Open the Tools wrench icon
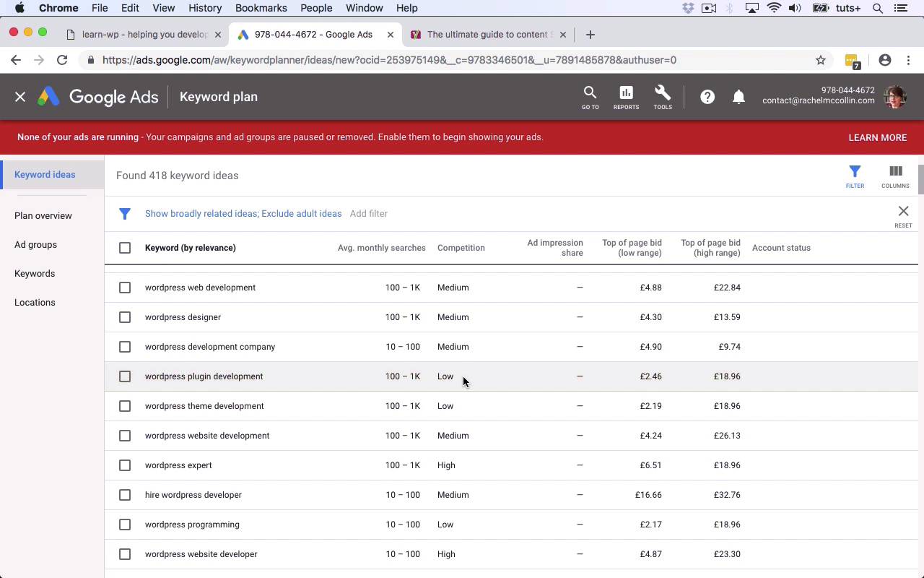The height and width of the screenshot is (578, 924). (663, 97)
